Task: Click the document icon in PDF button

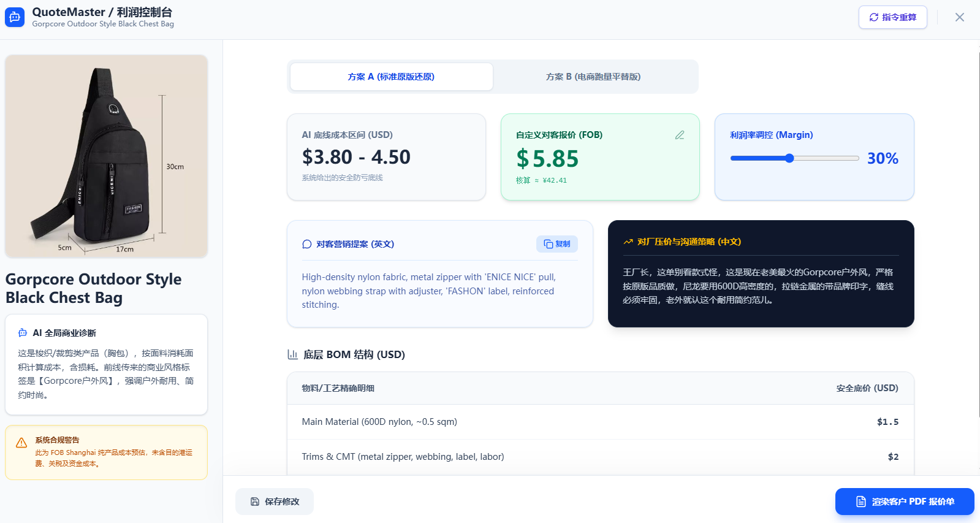Action: pos(861,502)
